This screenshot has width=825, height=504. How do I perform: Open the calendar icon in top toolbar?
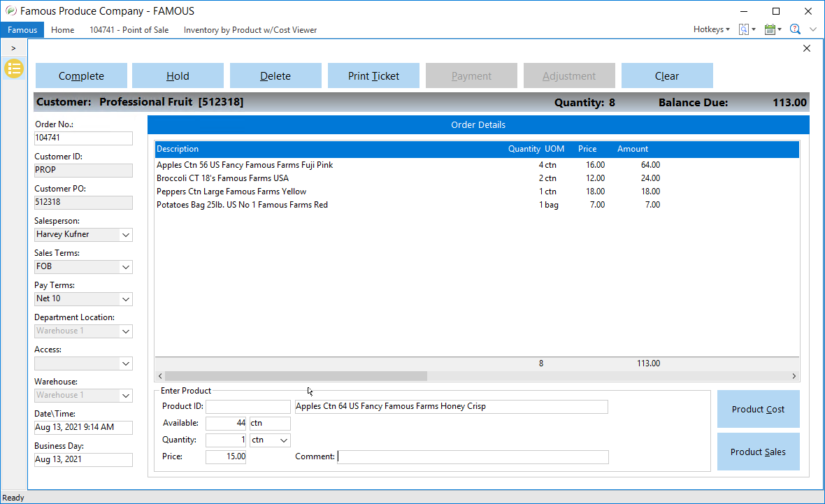coord(773,29)
